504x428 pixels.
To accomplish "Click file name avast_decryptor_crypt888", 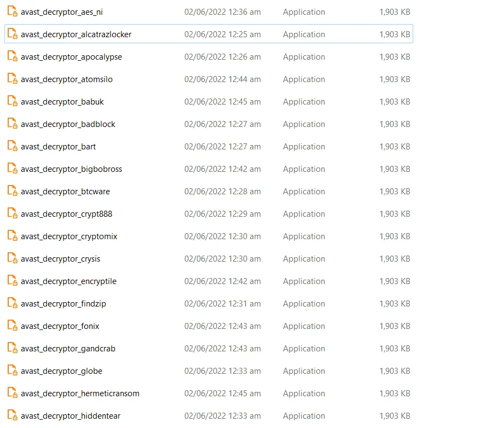I will (x=67, y=214).
